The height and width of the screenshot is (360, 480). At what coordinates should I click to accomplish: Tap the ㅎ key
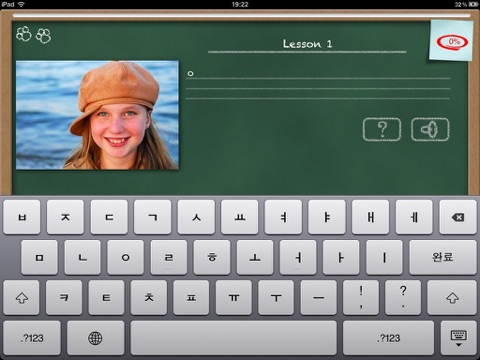pos(212,257)
